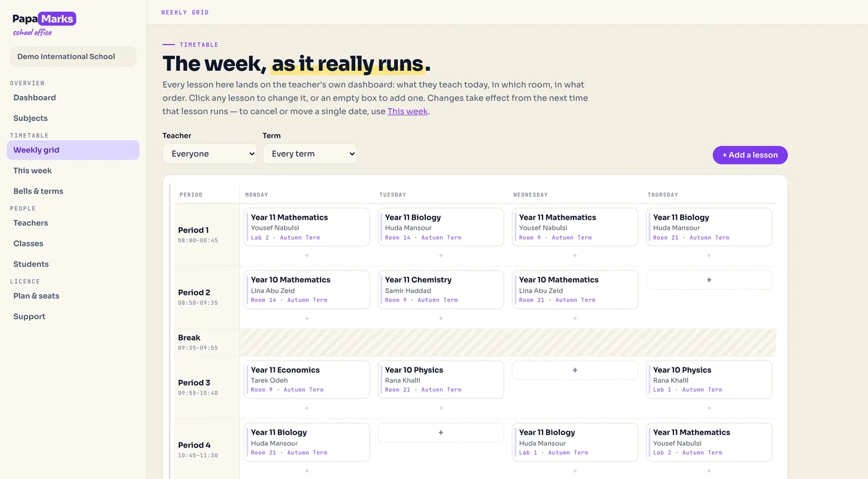
Task: Click the WEEKLY GRID breadcrumb text
Action: tap(185, 12)
